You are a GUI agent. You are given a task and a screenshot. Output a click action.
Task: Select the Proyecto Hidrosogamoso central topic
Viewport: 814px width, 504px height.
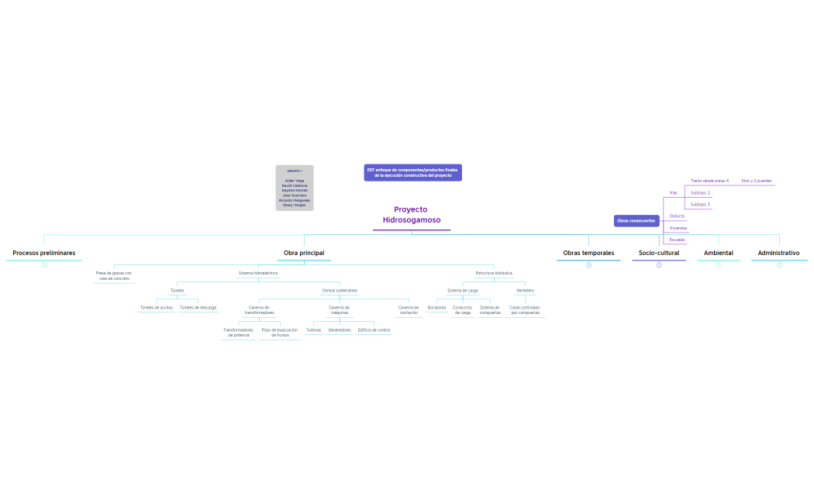[x=411, y=215]
